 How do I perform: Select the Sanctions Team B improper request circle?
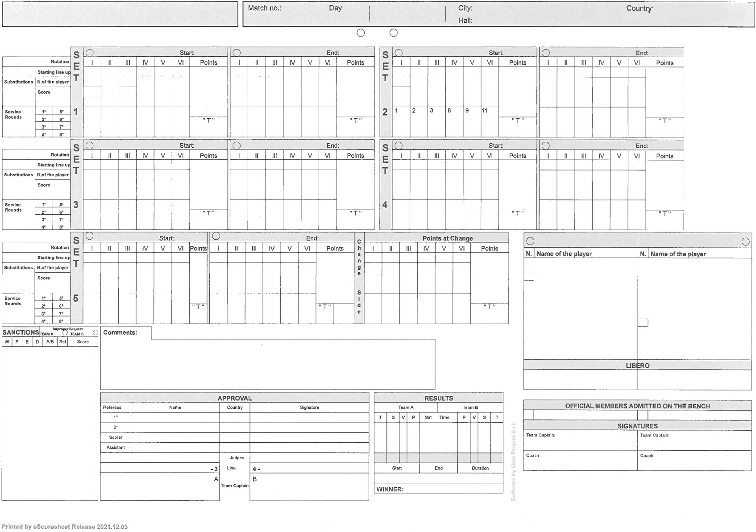point(95,332)
